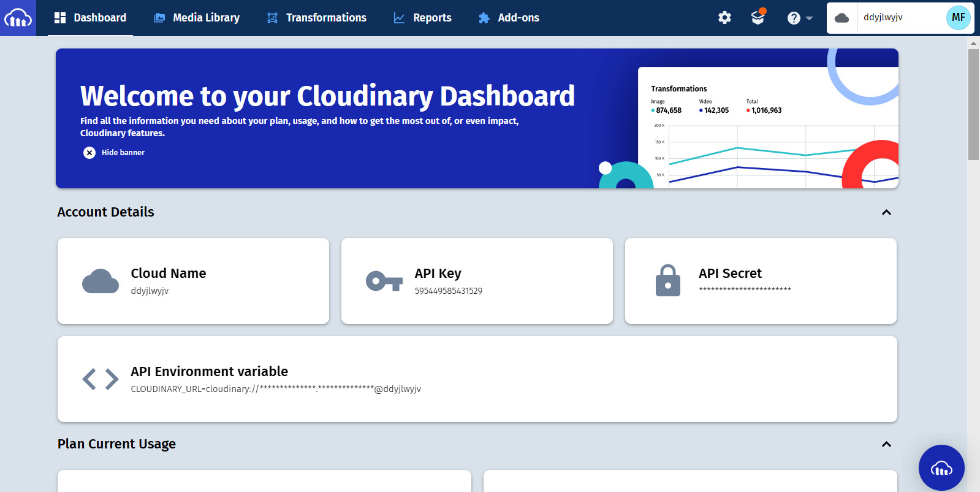This screenshot has height=492, width=980.
Task: Open the Media Library tab
Action: [x=196, y=18]
